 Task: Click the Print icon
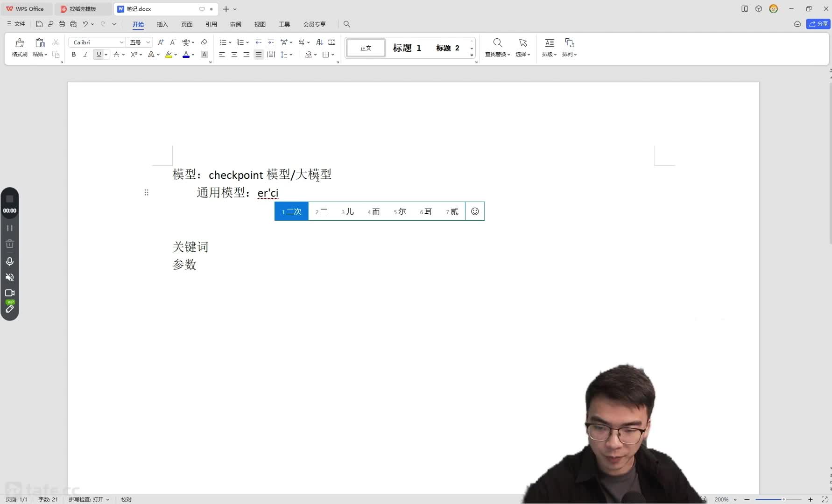[62, 24]
